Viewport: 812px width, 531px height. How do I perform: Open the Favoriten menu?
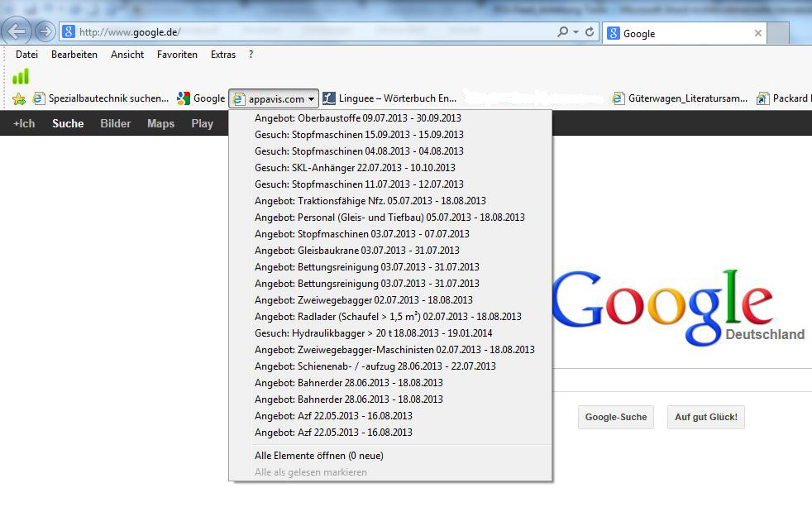pyautogui.click(x=177, y=55)
